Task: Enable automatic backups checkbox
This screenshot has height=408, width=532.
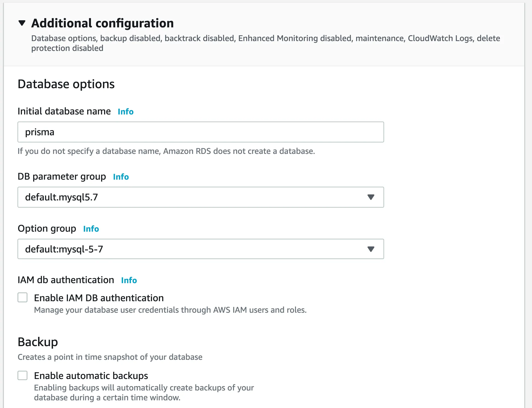Action: coord(22,375)
